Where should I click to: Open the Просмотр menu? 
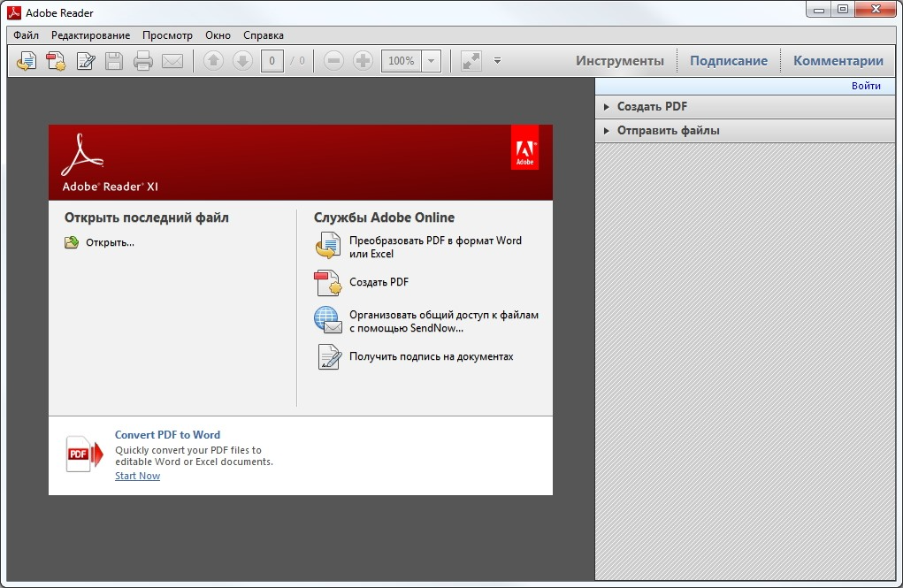[167, 35]
